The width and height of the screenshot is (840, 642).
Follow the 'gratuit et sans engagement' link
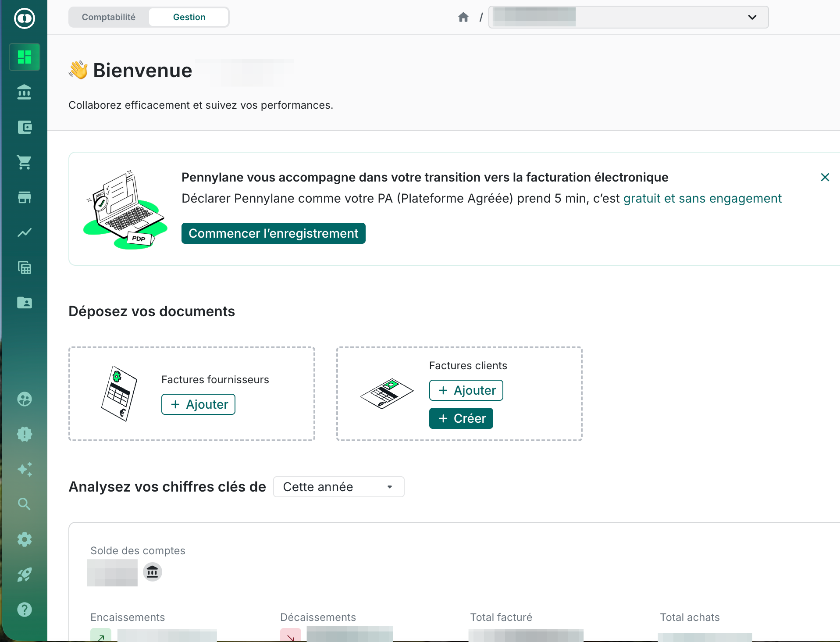coord(702,198)
